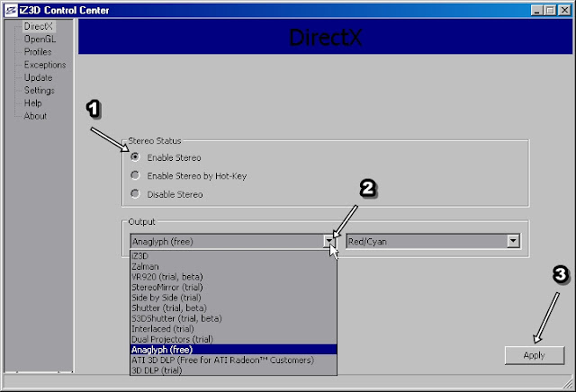Select Dual Projectors (trial) option
Screen dimensions: 576x392
pos(233,339)
